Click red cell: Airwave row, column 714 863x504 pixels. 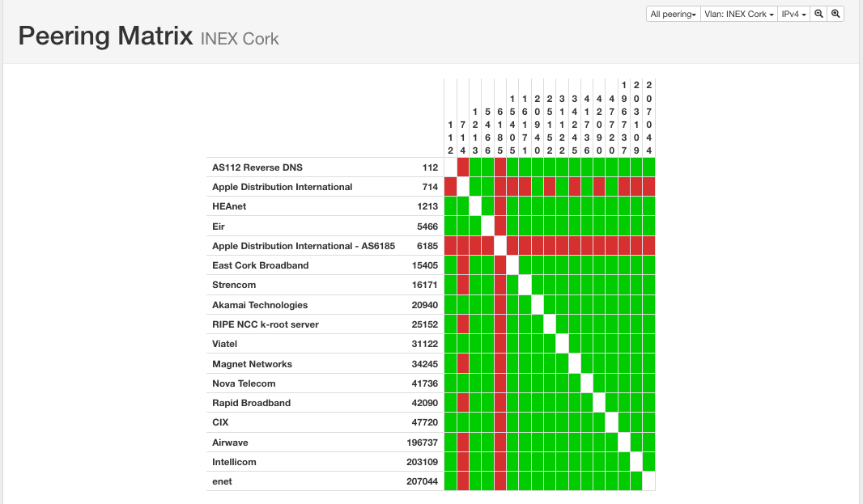click(x=463, y=443)
